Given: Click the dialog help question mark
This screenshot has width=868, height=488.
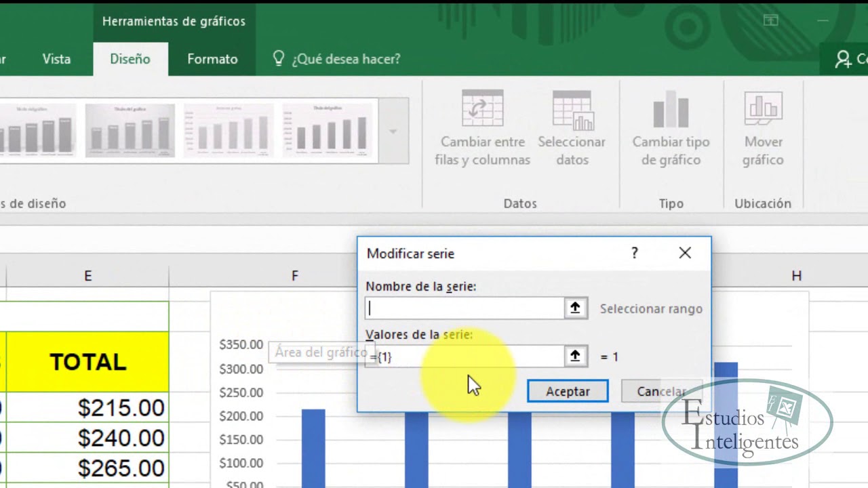Looking at the screenshot, I should tap(634, 253).
